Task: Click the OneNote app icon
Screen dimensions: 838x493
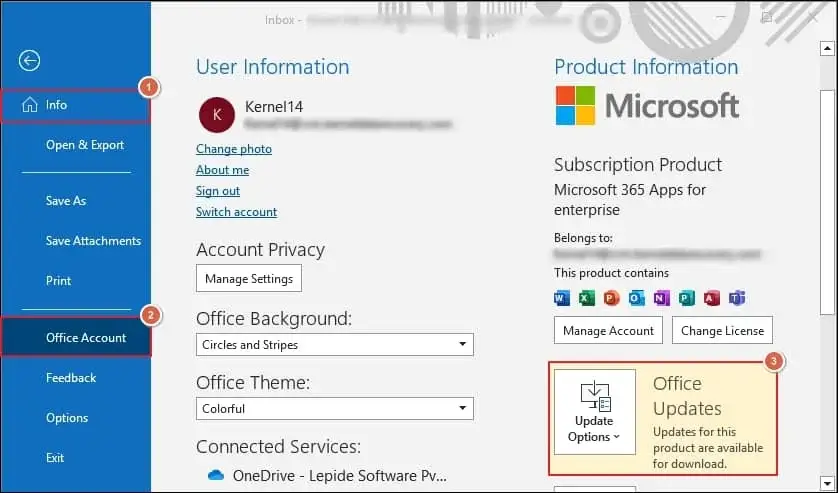Action: click(x=662, y=298)
